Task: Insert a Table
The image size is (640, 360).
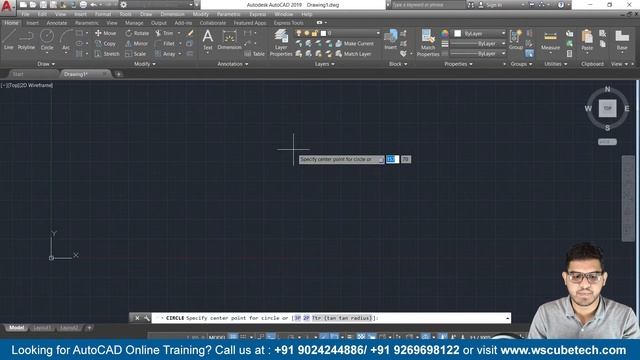Action: [x=255, y=54]
